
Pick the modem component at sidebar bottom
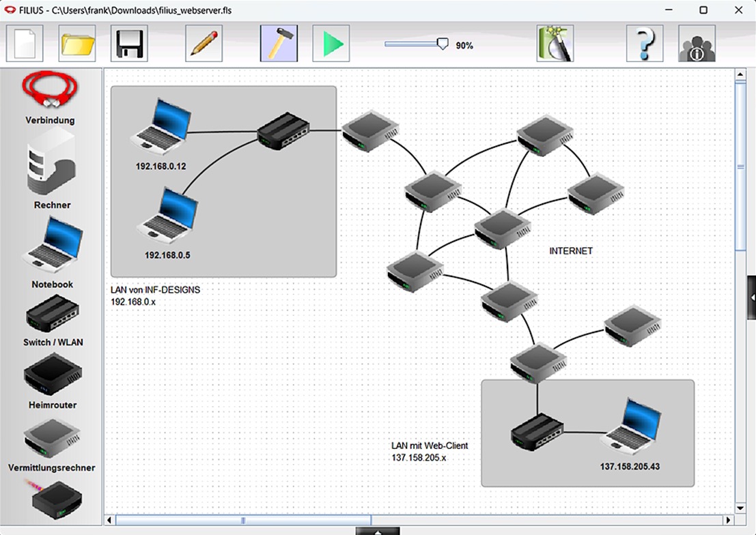point(57,500)
